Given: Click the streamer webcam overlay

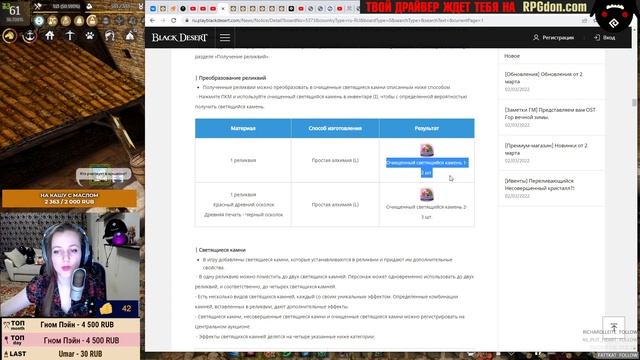Looking at the screenshot, I should 70,264.
